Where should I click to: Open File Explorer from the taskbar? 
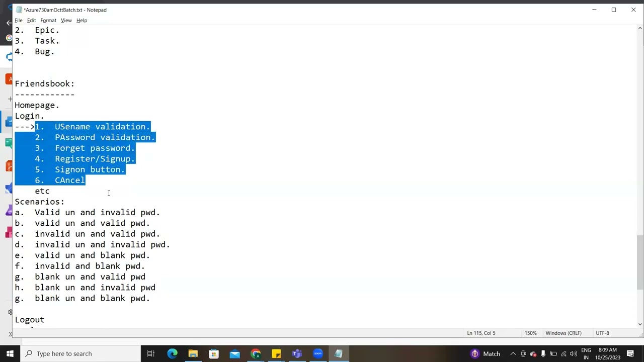[x=193, y=353]
